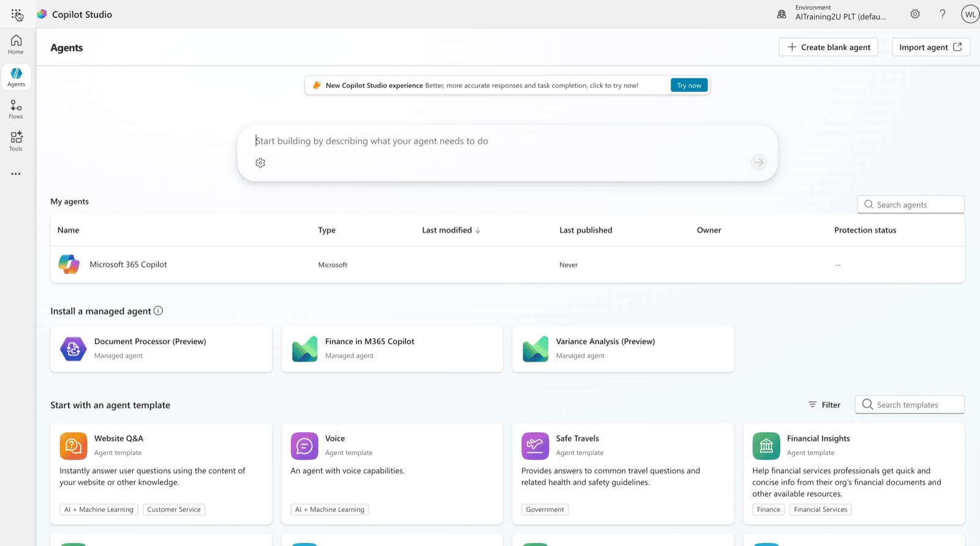Open Settings gear in top bar

(x=915, y=14)
